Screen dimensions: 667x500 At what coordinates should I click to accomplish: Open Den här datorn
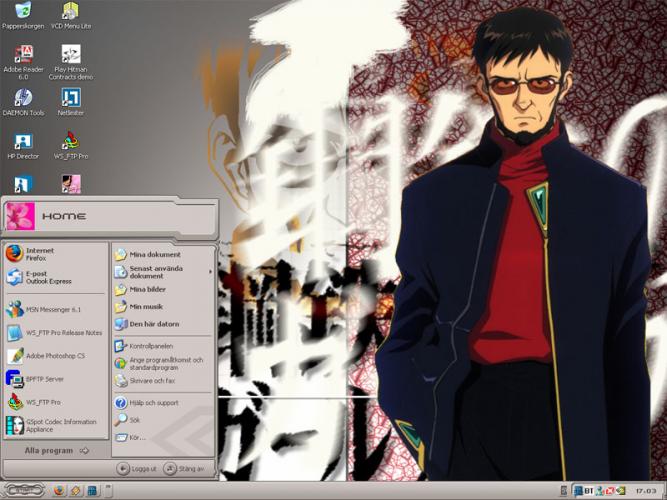point(163,324)
